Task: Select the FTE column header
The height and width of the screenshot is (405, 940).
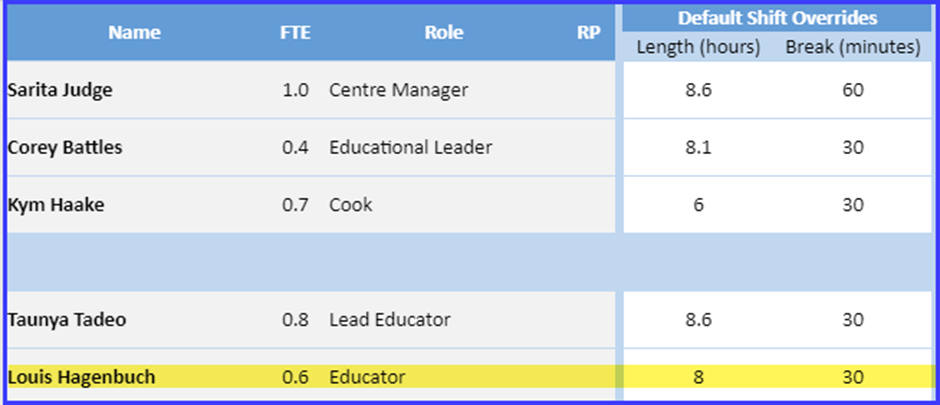Action: tap(295, 32)
